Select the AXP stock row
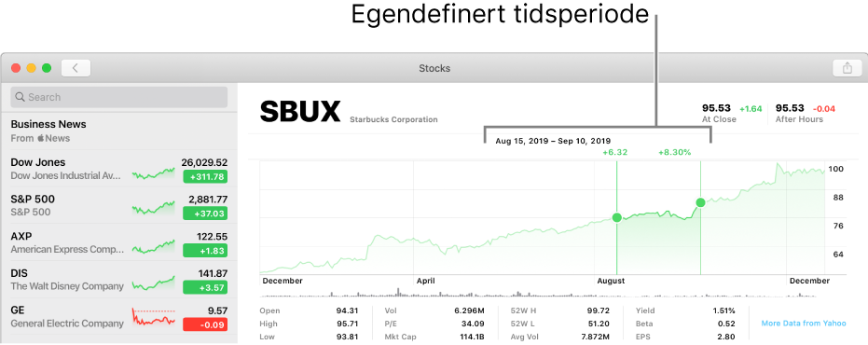This screenshot has height=345, width=868. [x=119, y=242]
